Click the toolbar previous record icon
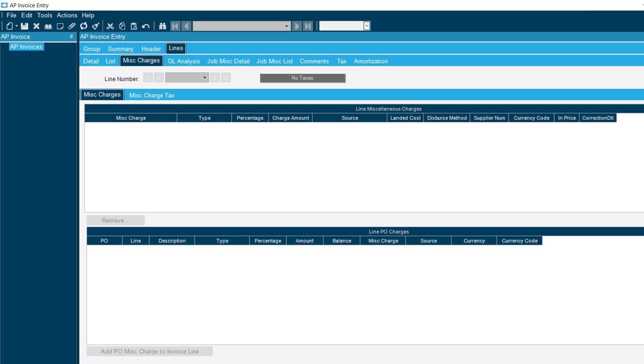This screenshot has width=644, height=364. tap(186, 26)
